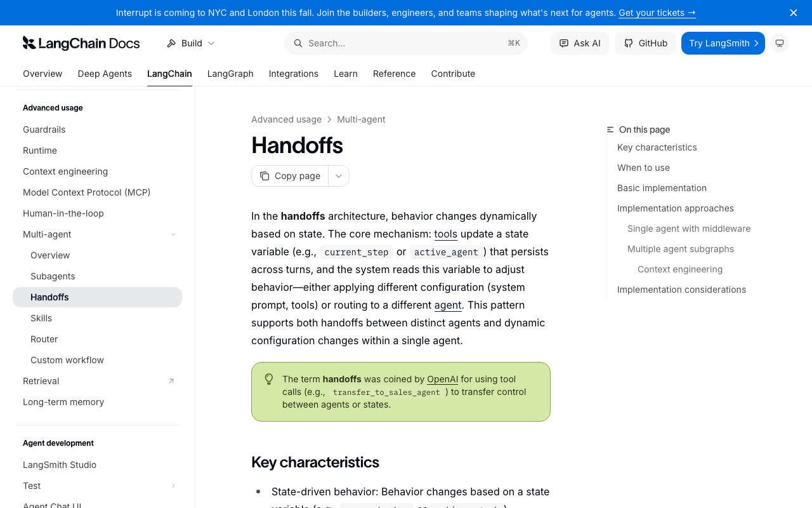Expand the Test section chevron
The height and width of the screenshot is (508, 812).
coord(173,486)
